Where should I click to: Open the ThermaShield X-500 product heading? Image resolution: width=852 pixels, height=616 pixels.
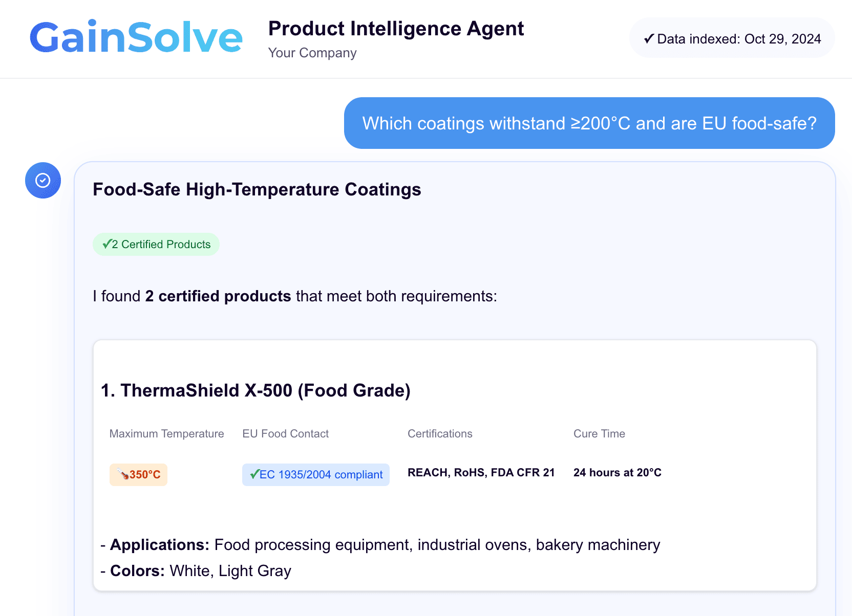[x=255, y=390]
